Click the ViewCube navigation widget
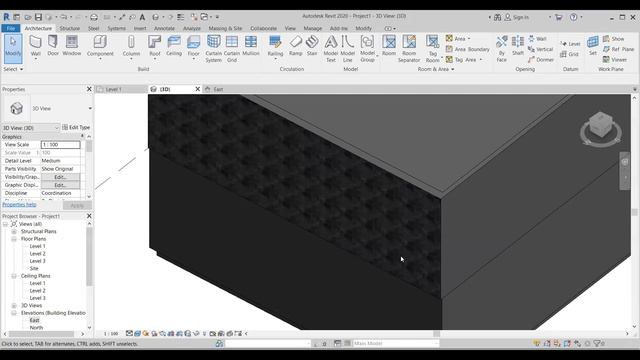The image size is (640, 360). coord(601,129)
